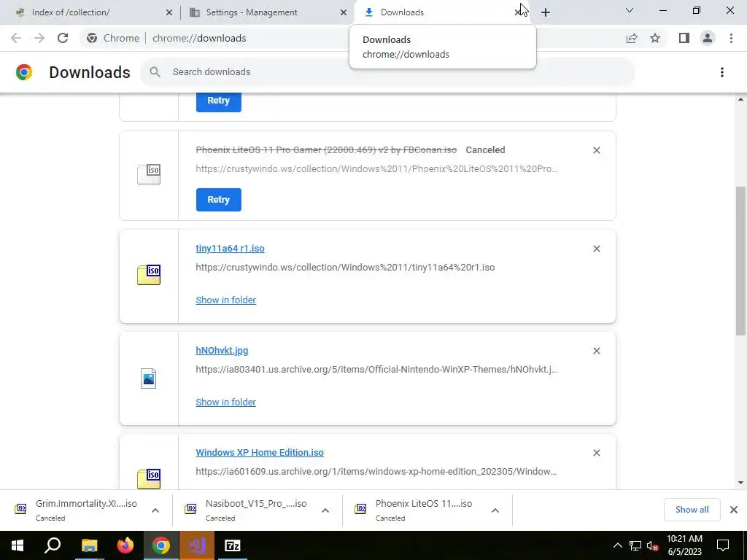The height and width of the screenshot is (560, 747).
Task: Remove tiny11a64 r1.iso entry from list
Action: [x=597, y=249]
